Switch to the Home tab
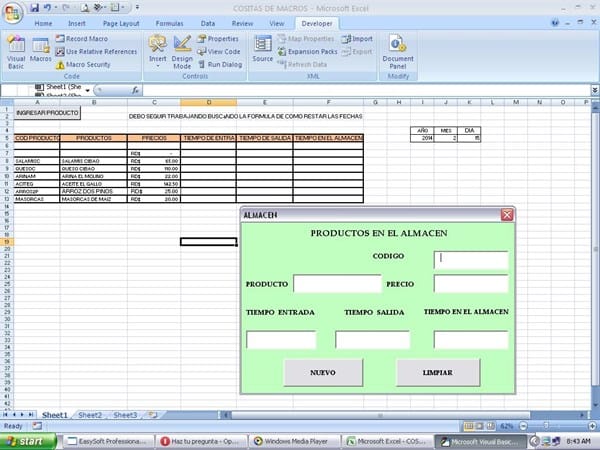 point(43,23)
